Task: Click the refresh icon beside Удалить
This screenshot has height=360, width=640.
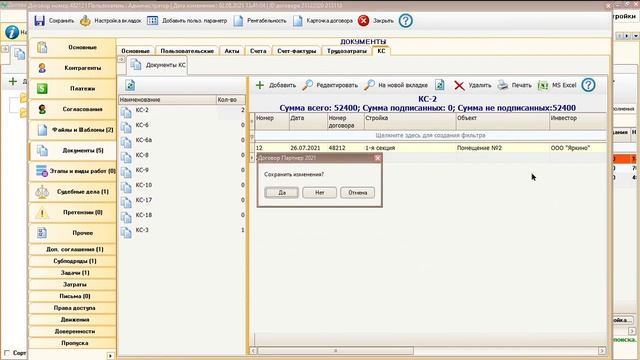Action: pyautogui.click(x=440, y=85)
